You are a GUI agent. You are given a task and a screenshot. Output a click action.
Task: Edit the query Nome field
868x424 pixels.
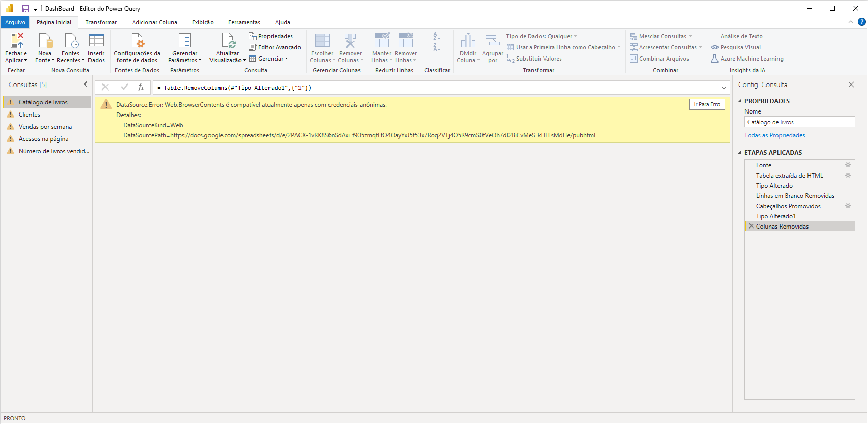click(799, 122)
